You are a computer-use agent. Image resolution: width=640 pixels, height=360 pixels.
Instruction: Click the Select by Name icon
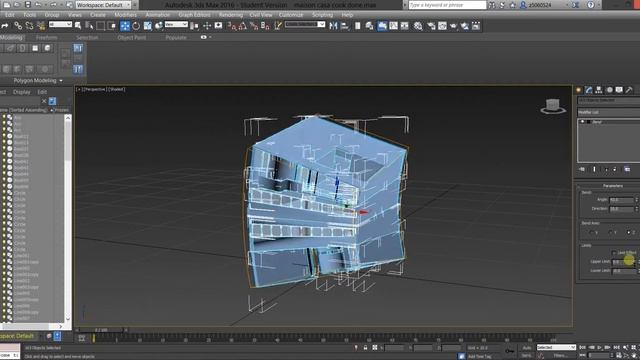coord(89,26)
